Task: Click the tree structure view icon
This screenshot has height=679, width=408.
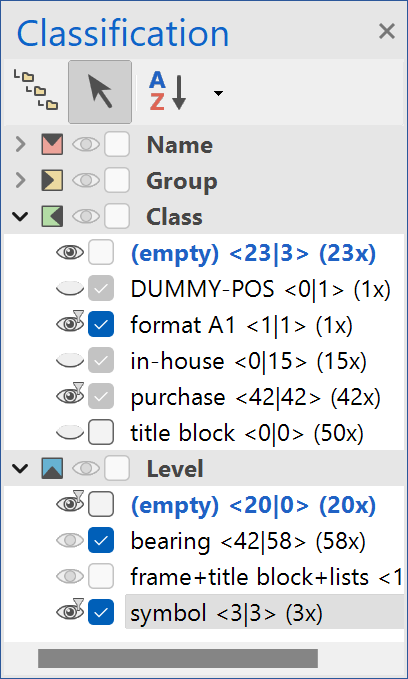Action: (36, 90)
